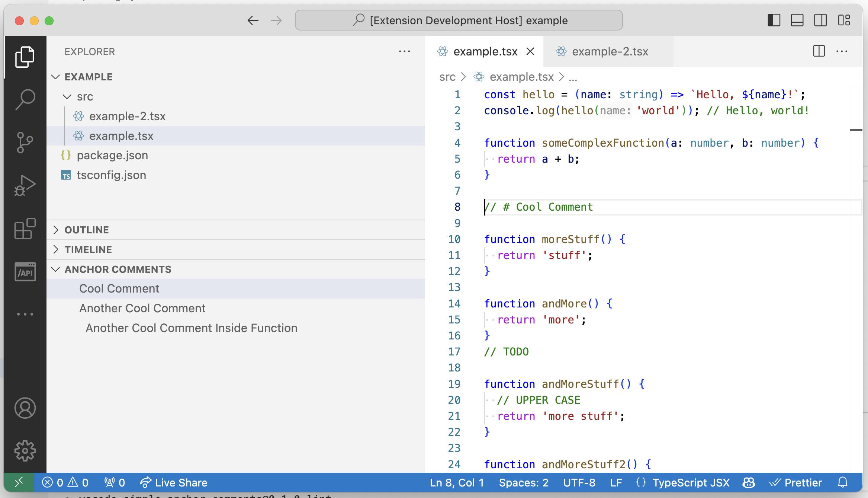Screen dimensions: 868x498
Task: Select 'Another Cool Comment' in sidebar
Action: 142,308
